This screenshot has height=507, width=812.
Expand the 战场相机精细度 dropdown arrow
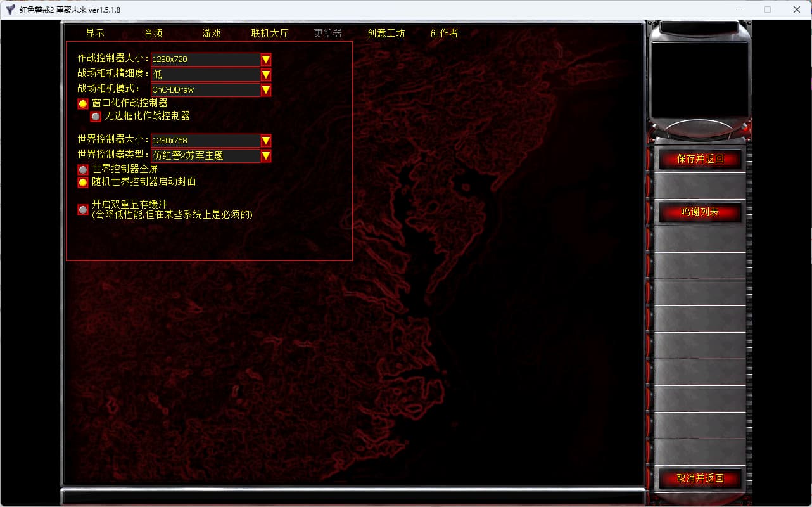266,75
